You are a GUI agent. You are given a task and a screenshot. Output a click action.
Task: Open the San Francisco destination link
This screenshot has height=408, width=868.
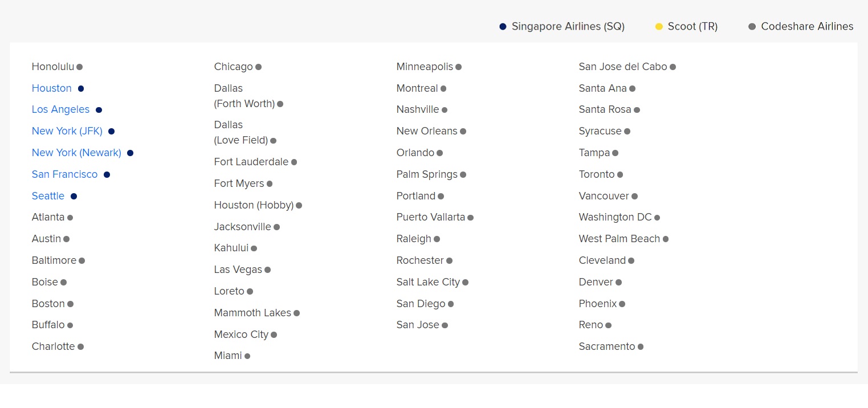click(64, 174)
